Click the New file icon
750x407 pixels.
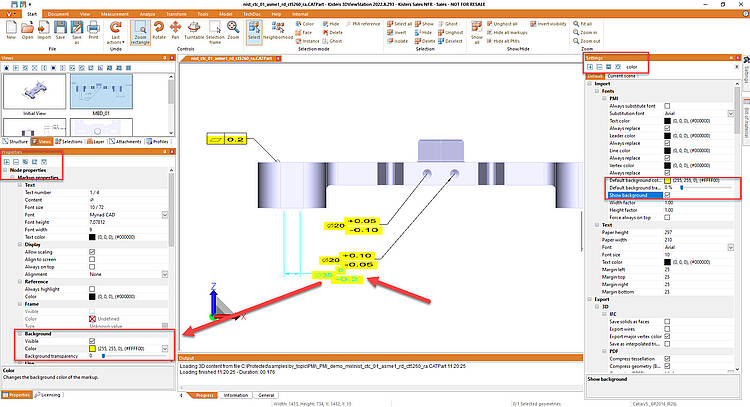coord(11,30)
